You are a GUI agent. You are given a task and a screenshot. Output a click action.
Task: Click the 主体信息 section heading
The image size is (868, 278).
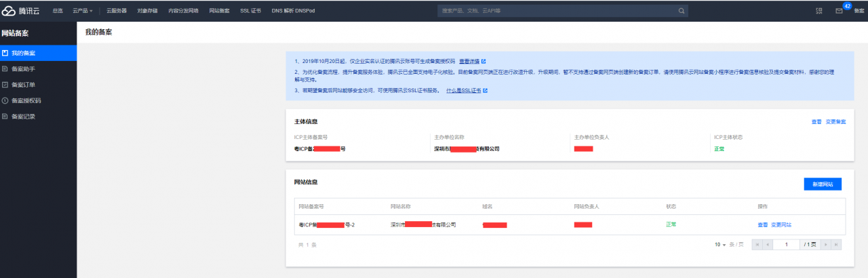(x=305, y=122)
